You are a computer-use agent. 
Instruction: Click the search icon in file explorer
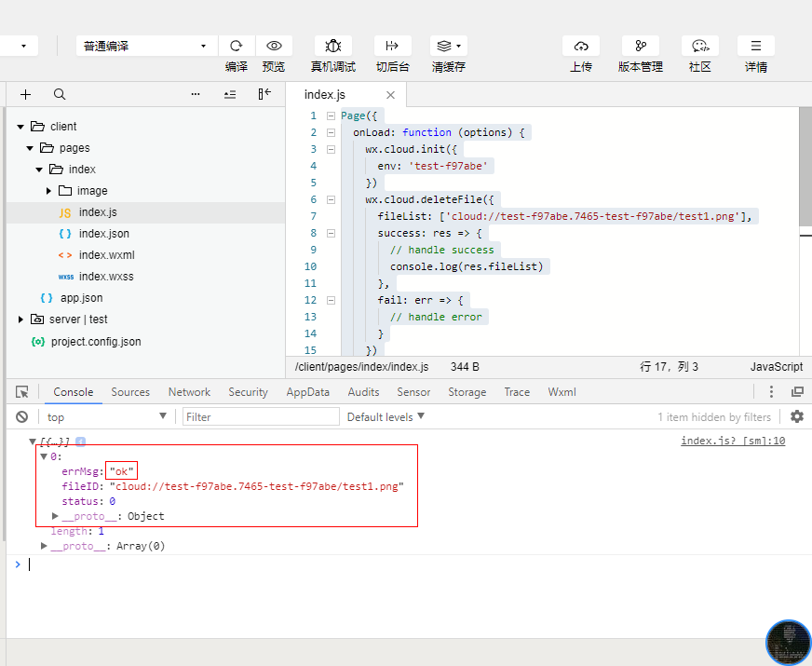pos(60,94)
